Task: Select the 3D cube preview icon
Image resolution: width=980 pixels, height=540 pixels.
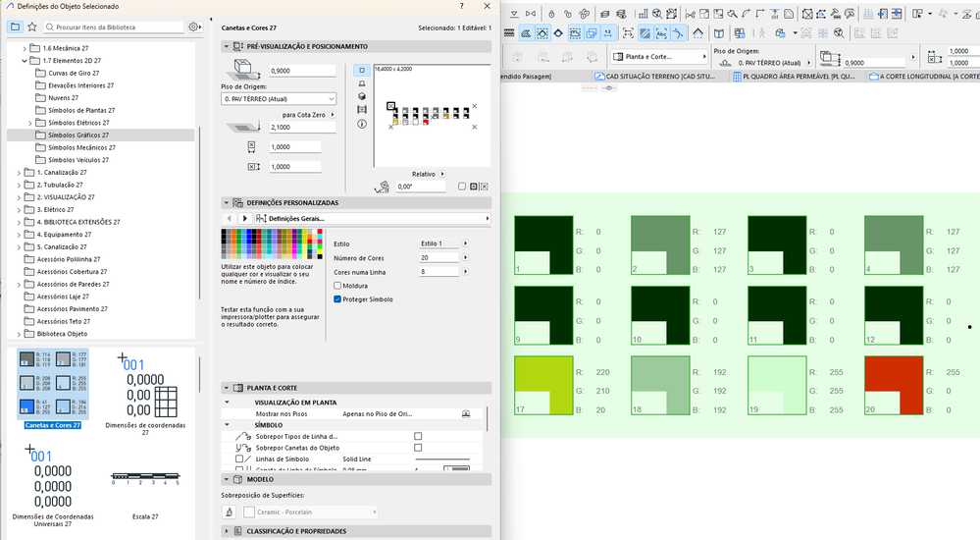Action: point(361,96)
